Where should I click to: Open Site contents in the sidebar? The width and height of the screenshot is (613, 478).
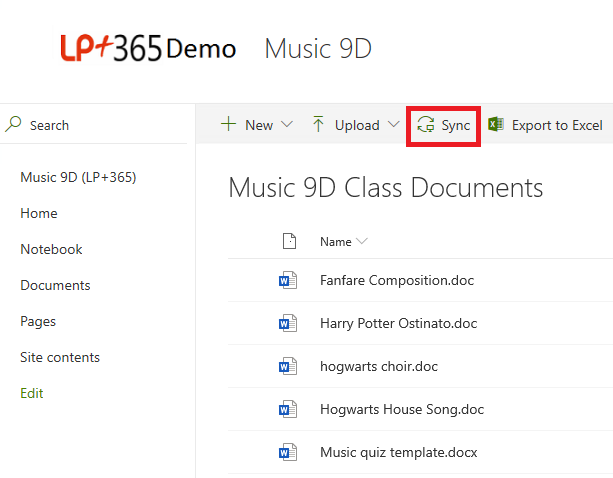tap(60, 357)
